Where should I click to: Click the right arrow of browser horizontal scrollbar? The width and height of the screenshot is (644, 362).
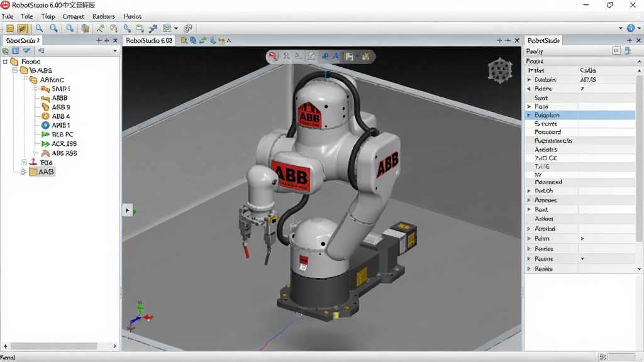click(115, 346)
